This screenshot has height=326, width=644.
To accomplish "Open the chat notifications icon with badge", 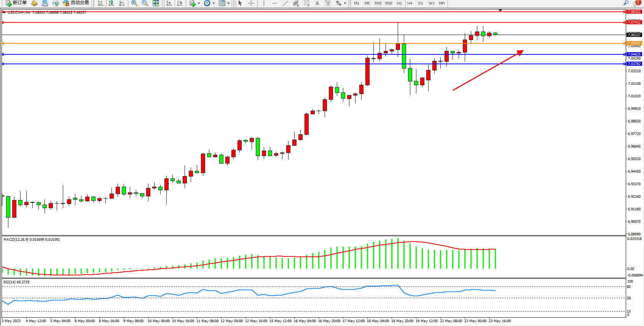I will pyautogui.click(x=636, y=3).
